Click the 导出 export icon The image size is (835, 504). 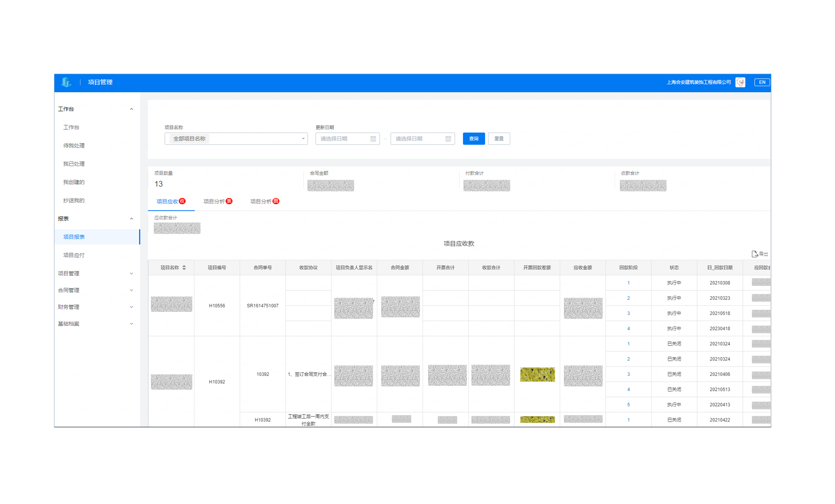point(759,254)
